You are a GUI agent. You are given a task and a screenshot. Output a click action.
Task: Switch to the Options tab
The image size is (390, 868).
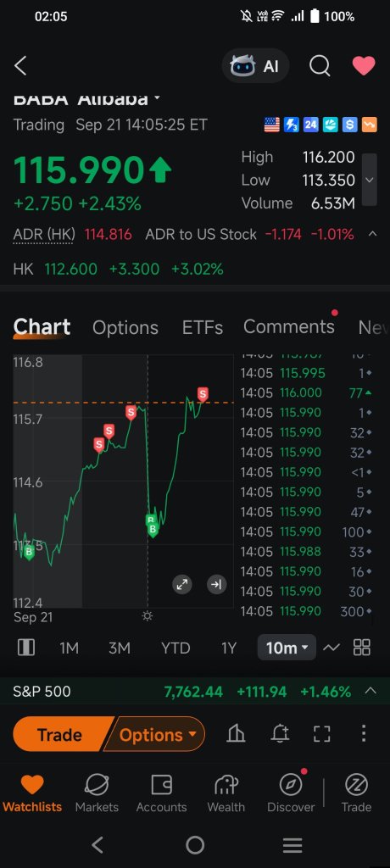pos(125,328)
